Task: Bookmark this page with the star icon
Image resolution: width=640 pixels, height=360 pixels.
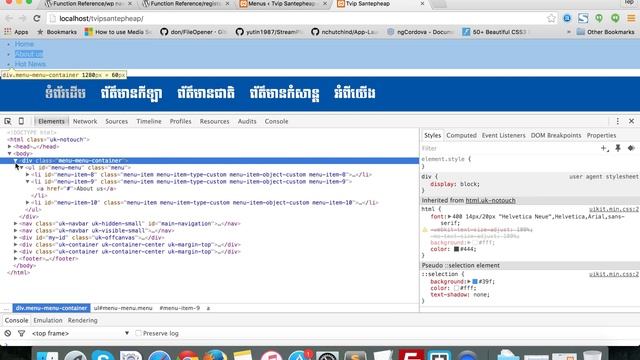Action: click(x=551, y=18)
